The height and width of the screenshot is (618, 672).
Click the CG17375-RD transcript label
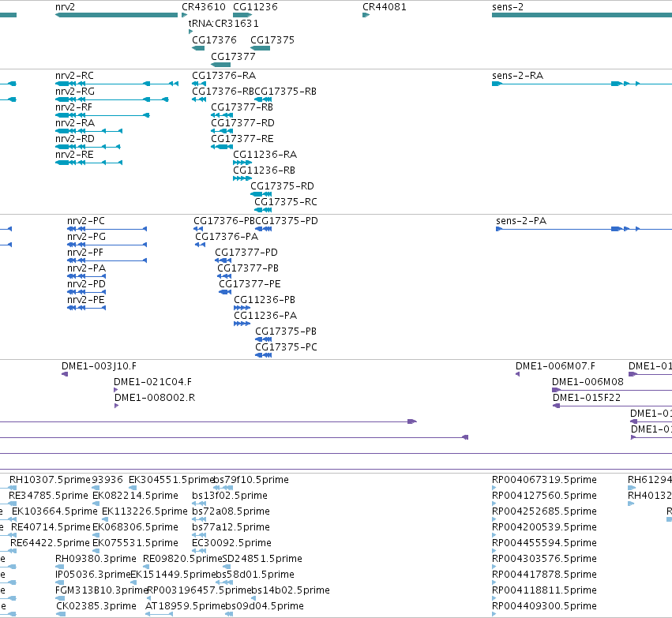[283, 186]
